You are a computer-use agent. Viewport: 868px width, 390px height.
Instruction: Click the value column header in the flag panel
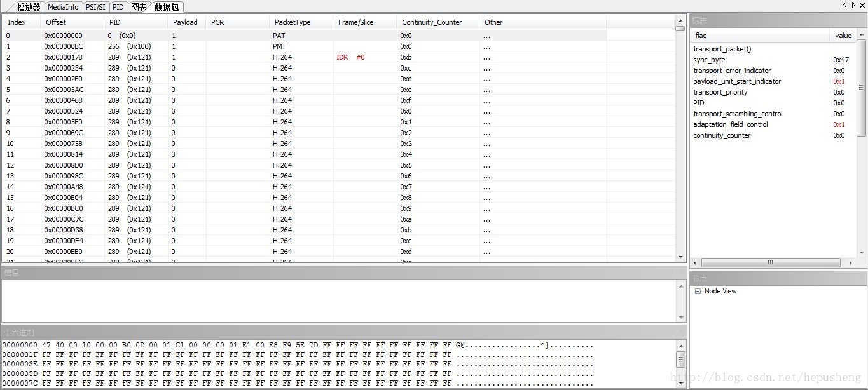843,36
